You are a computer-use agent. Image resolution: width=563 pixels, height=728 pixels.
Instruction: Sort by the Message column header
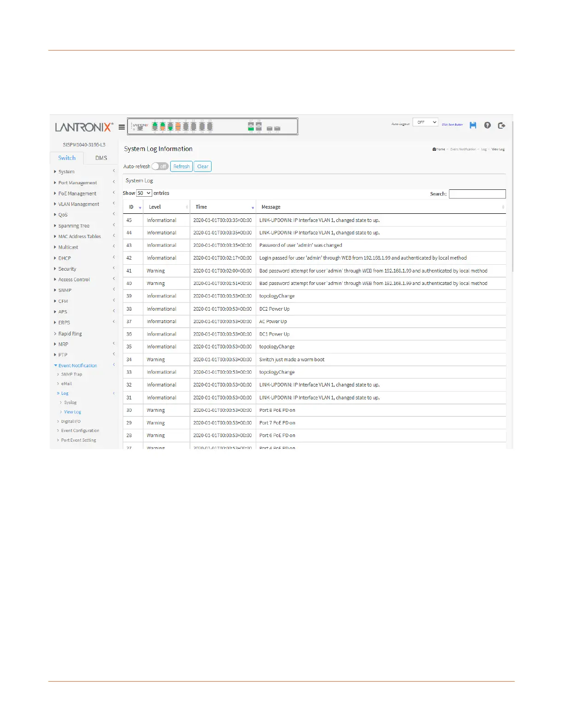381,207
